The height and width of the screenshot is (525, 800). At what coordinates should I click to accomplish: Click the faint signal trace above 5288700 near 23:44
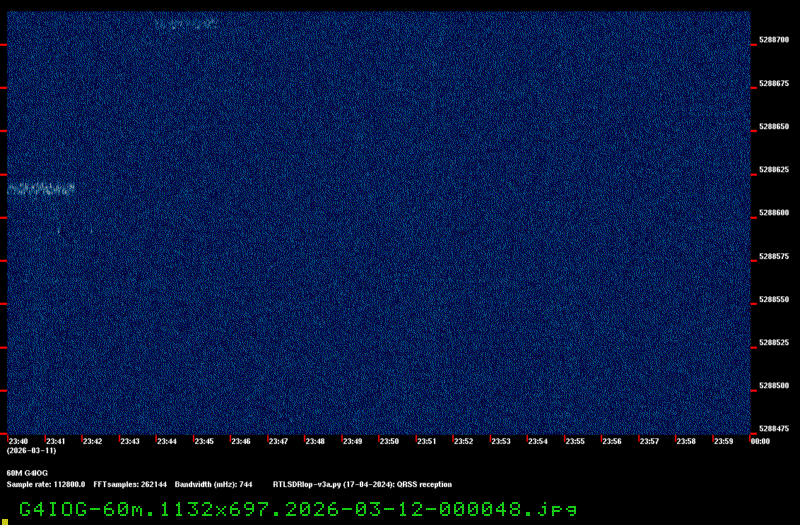coord(186,23)
